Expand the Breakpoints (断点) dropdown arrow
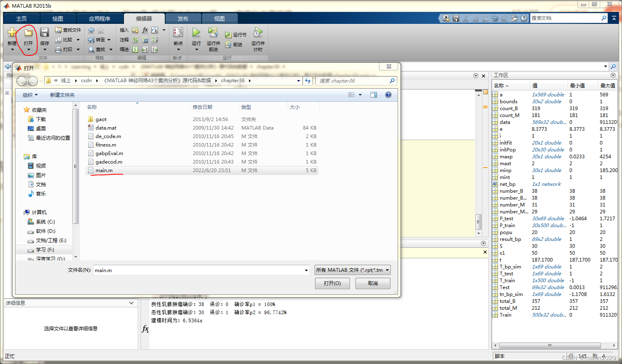This screenshot has width=622, height=364. click(x=178, y=50)
